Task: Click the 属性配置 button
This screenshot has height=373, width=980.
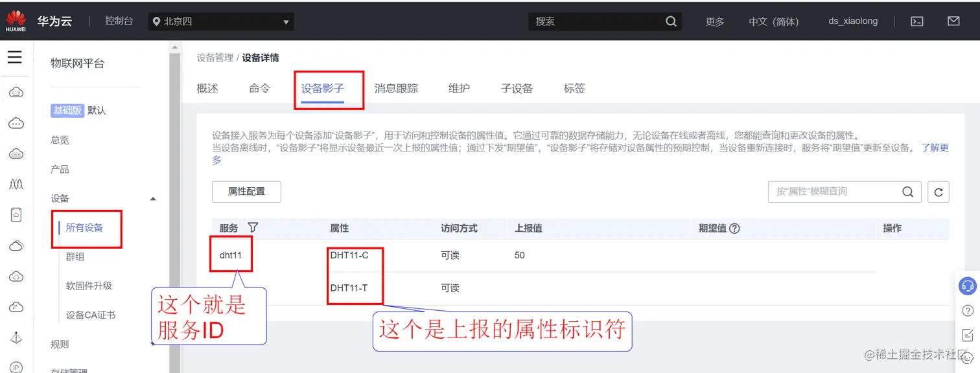Action: pyautogui.click(x=246, y=192)
